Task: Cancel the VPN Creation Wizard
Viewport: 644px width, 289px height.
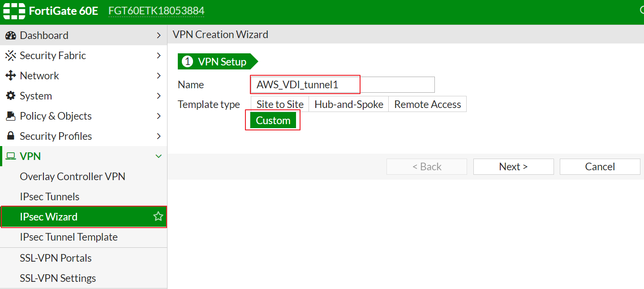Action: pyautogui.click(x=600, y=167)
